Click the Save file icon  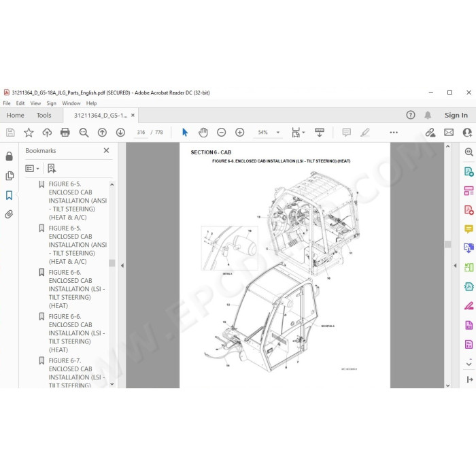10,133
